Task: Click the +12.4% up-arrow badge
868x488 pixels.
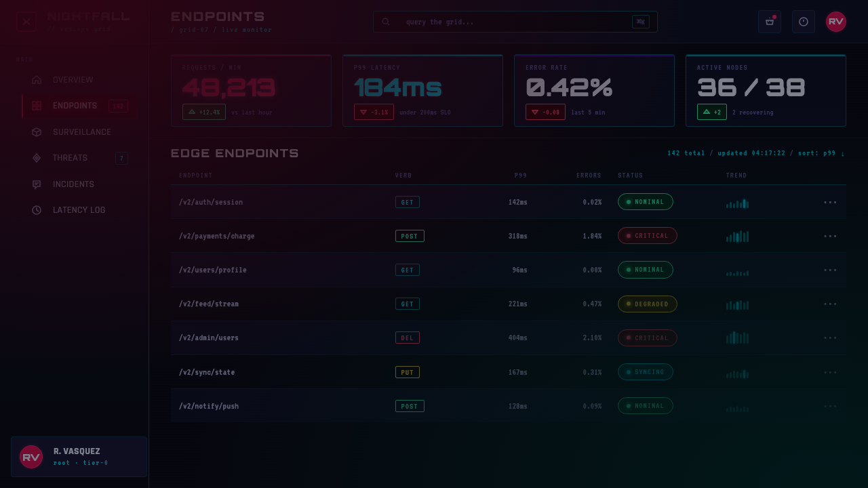Action: tap(204, 112)
